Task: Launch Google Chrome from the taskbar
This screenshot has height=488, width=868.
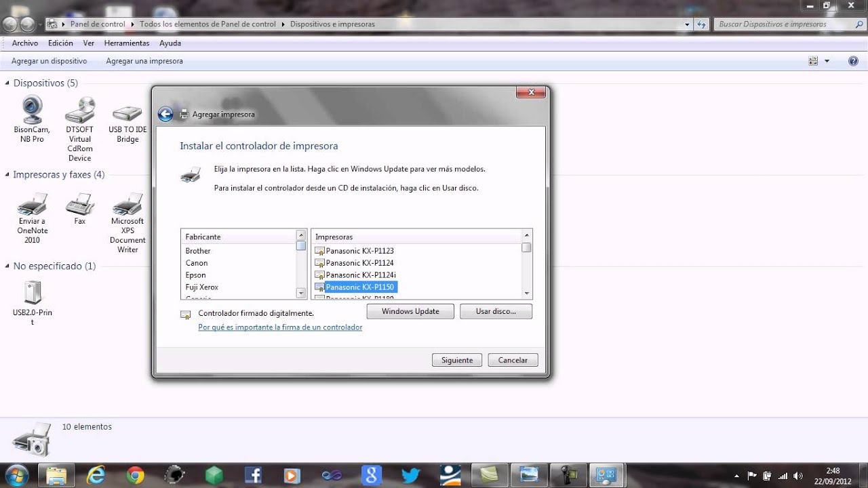Action: (135, 475)
